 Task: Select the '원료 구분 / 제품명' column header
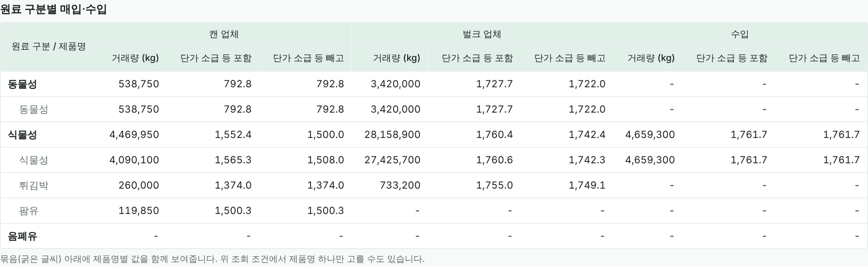49,46
